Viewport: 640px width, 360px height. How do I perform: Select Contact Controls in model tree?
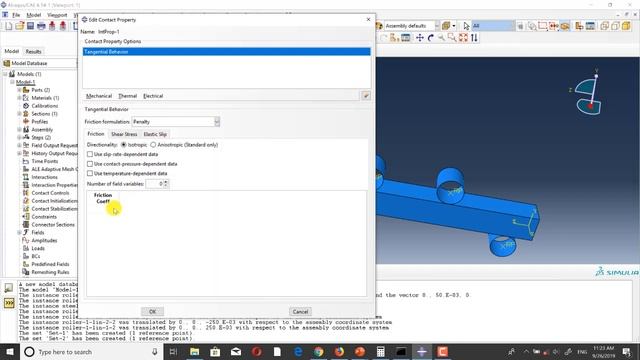[x=50, y=193]
